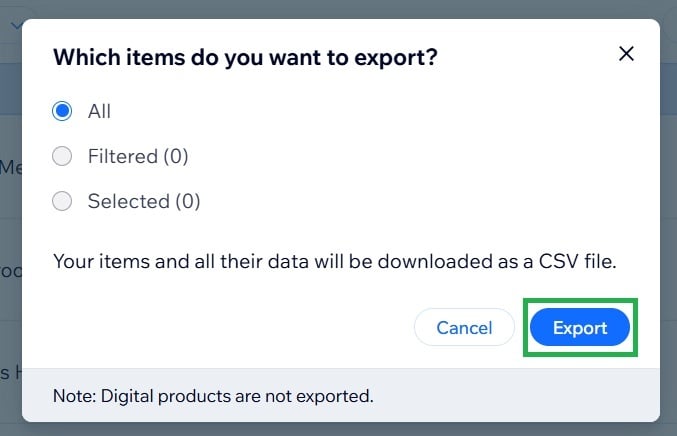Pick the Selected (0) radio button

pyautogui.click(x=62, y=201)
